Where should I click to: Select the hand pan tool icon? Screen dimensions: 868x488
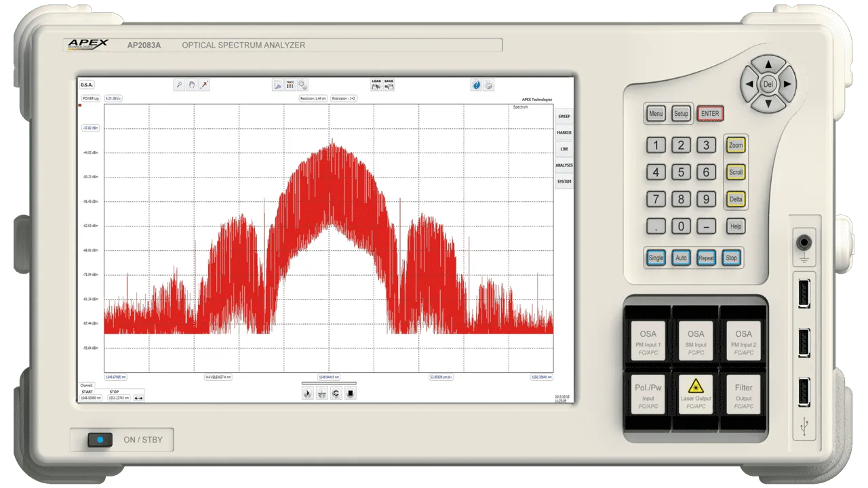tap(192, 85)
